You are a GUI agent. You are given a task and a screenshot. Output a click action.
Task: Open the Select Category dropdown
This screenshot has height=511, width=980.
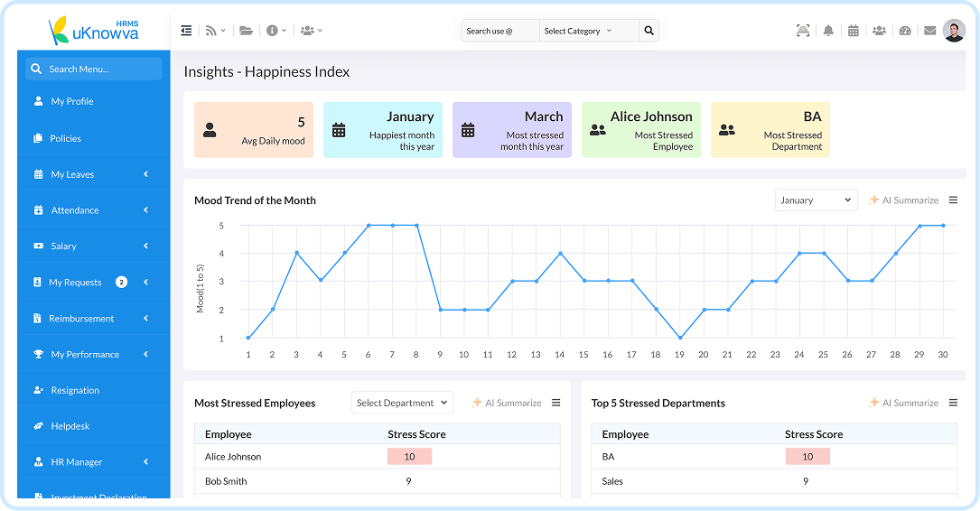589,31
